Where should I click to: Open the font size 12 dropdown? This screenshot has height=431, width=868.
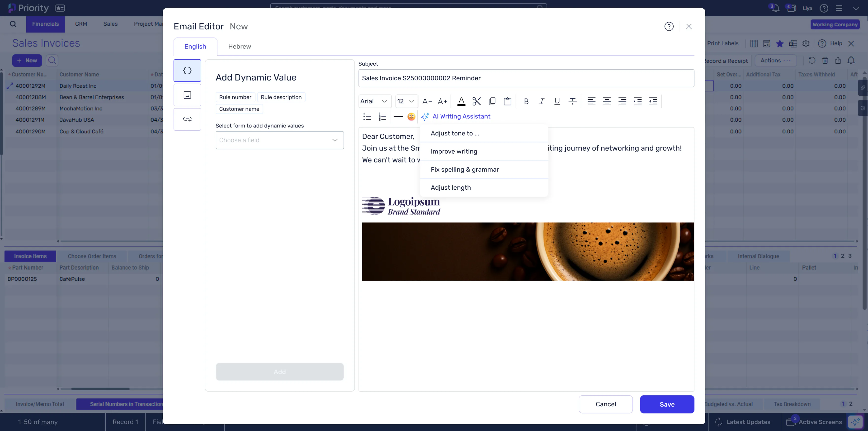tap(406, 101)
